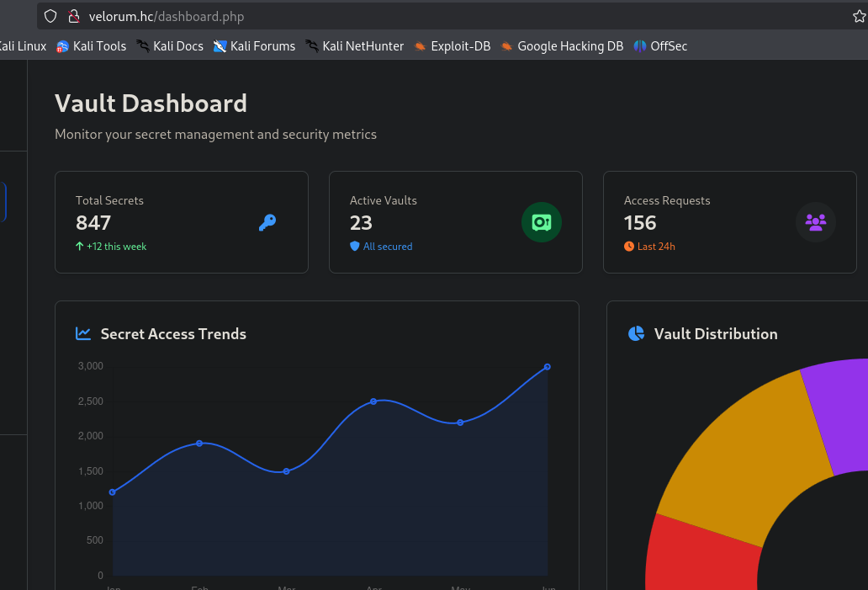This screenshot has height=590, width=868.
Task: Open the OffSec bookmark
Action: (x=660, y=46)
